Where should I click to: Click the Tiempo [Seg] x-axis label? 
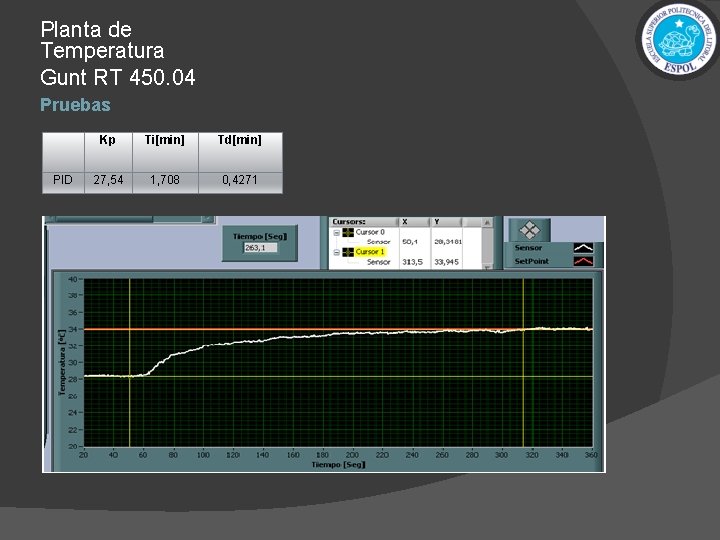[338, 465]
